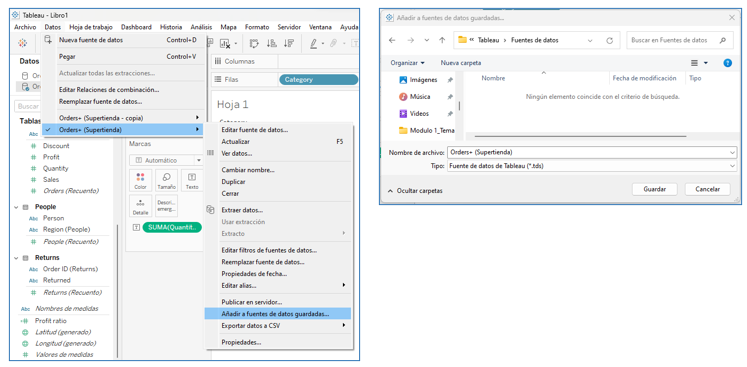Image resolution: width=747 pixels, height=367 pixels.
Task: Click the Cancelar button
Action: (x=707, y=189)
